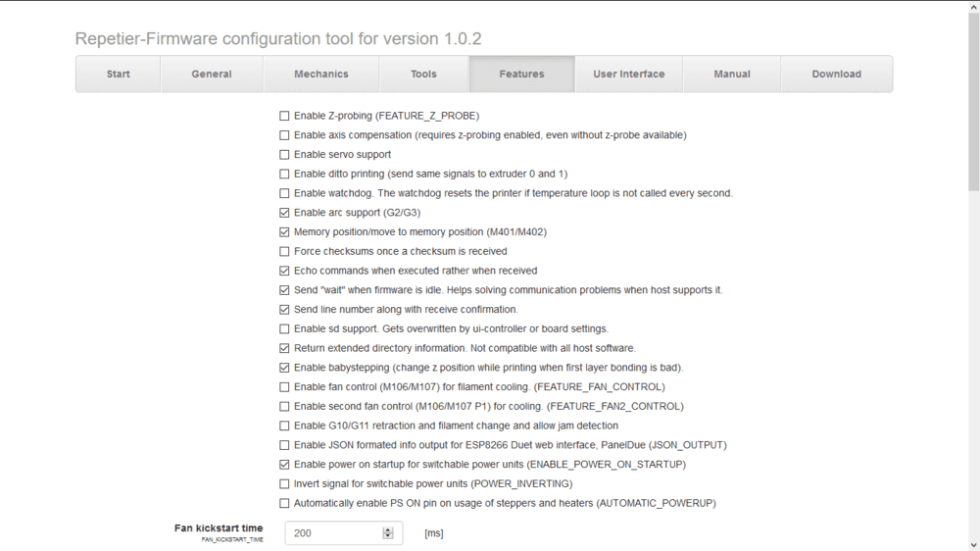980x551 pixels.
Task: Open the Manual tab
Action: tap(732, 75)
